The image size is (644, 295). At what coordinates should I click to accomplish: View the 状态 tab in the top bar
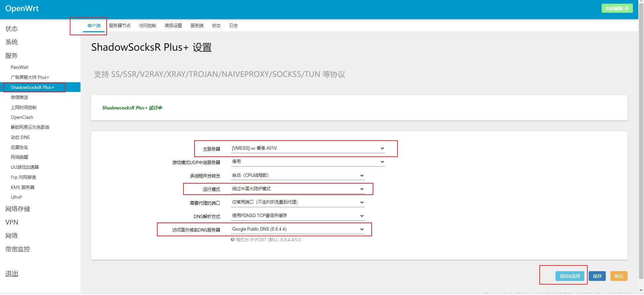[216, 26]
